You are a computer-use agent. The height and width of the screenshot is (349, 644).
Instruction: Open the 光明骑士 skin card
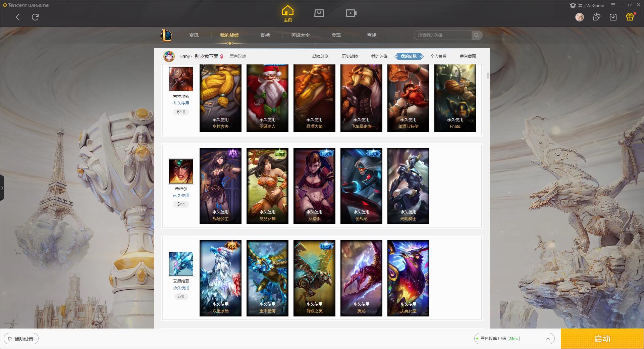click(408, 186)
